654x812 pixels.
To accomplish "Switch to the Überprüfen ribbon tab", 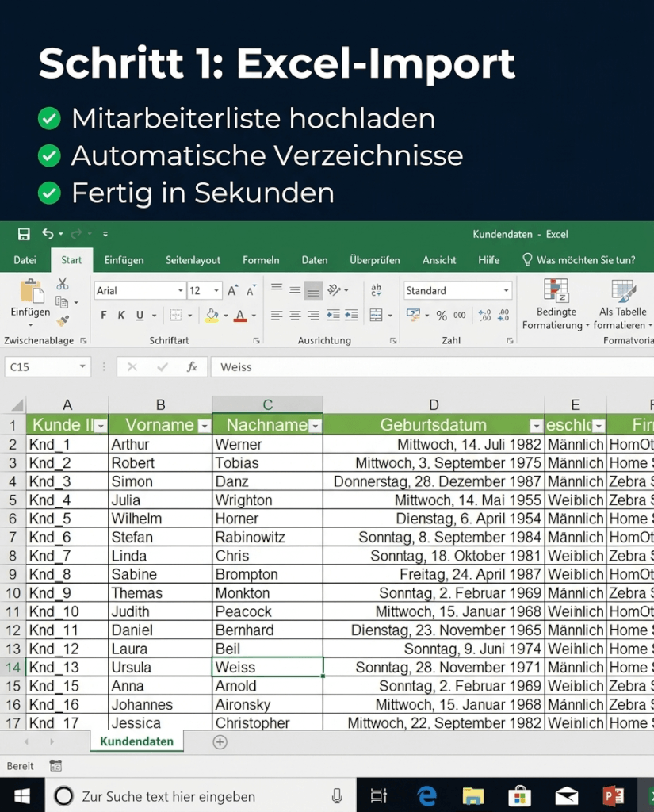I will (375, 260).
